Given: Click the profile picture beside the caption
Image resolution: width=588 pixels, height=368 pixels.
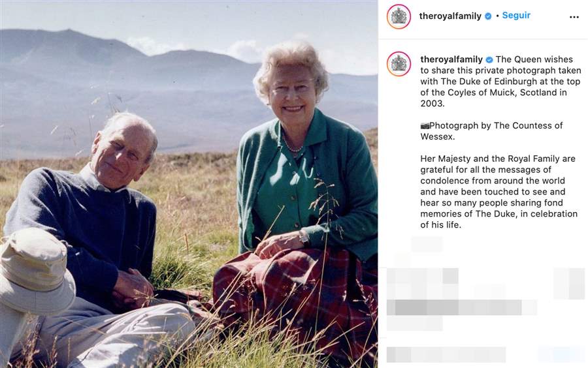Looking at the screenshot, I should (x=399, y=64).
